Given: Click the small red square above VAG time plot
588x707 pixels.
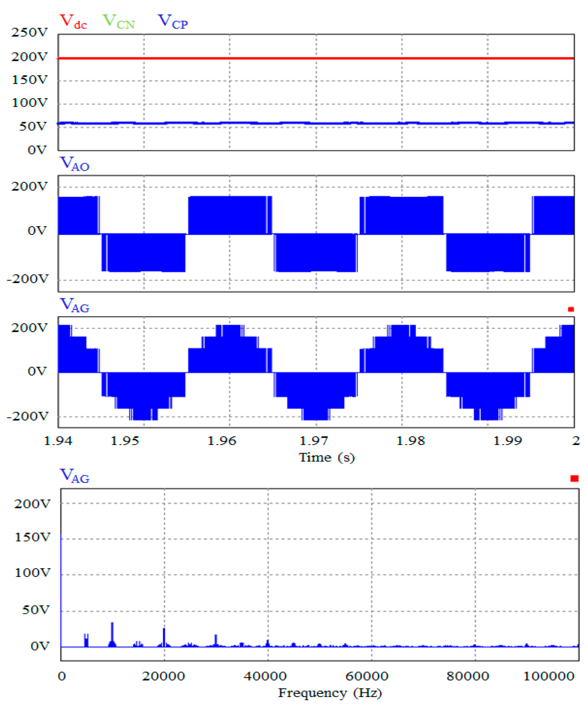Looking at the screenshot, I should tap(571, 309).
